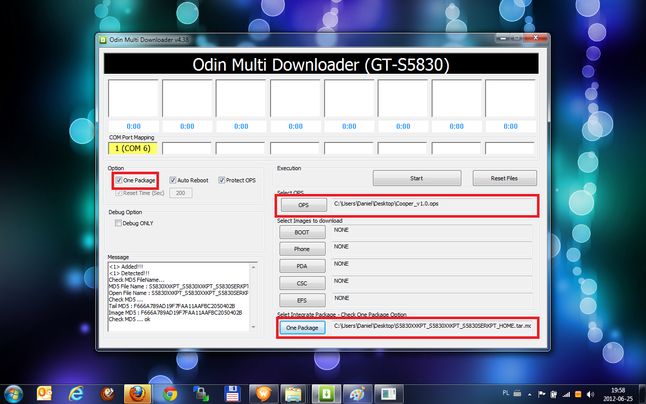Click the padlock icon in the taskbar

click(201, 394)
